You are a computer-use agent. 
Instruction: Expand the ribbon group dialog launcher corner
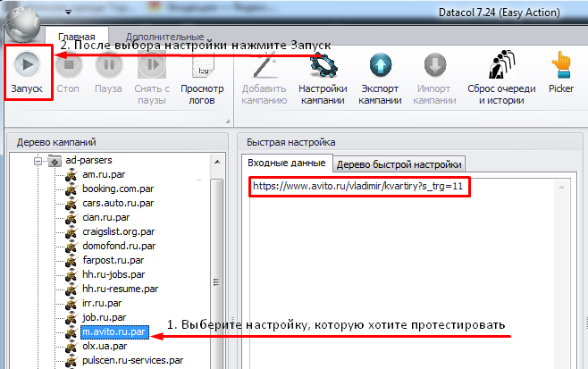click(x=227, y=122)
